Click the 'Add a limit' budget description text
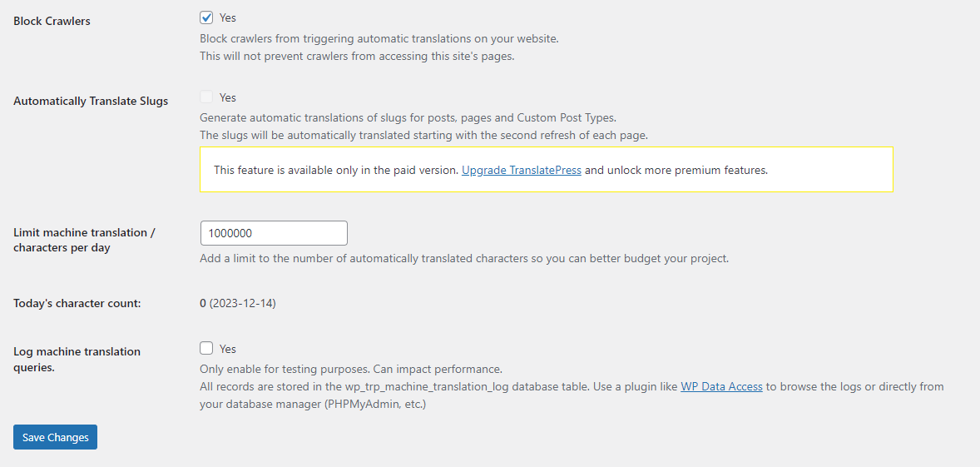Screen dimensions: 980x467 click(463, 258)
